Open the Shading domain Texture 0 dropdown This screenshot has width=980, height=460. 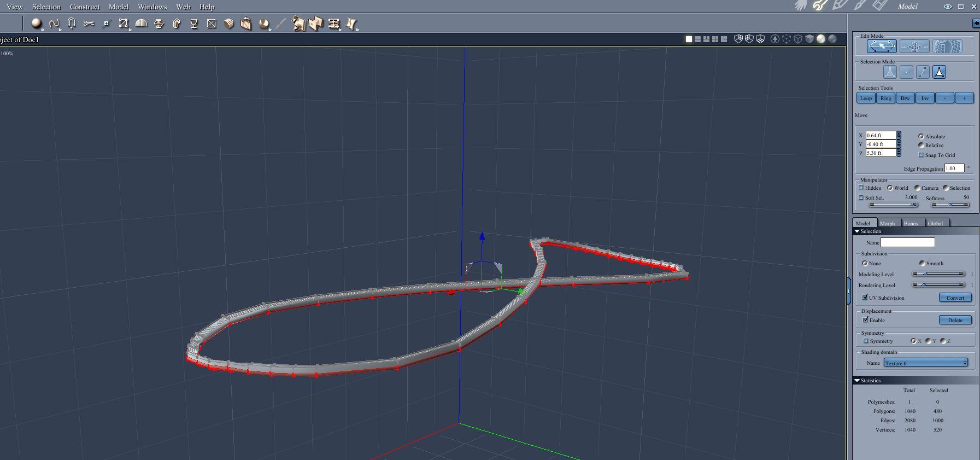coord(925,363)
